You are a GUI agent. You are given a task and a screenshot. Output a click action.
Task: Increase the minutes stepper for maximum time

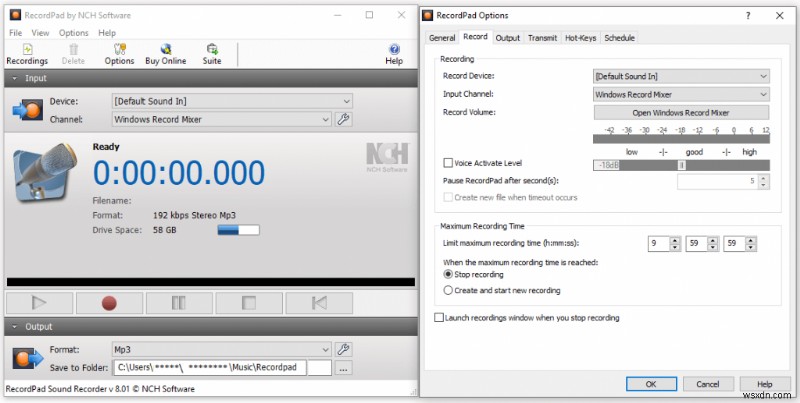[x=713, y=241]
